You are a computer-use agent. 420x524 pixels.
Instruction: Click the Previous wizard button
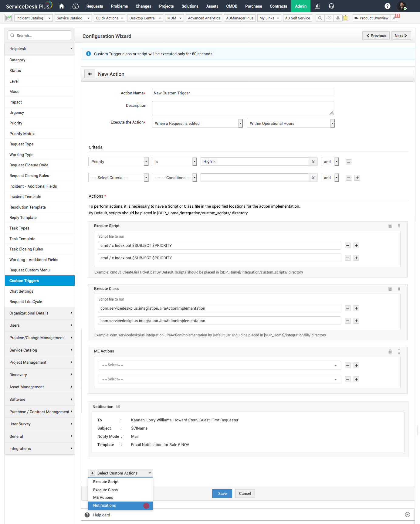pos(376,36)
